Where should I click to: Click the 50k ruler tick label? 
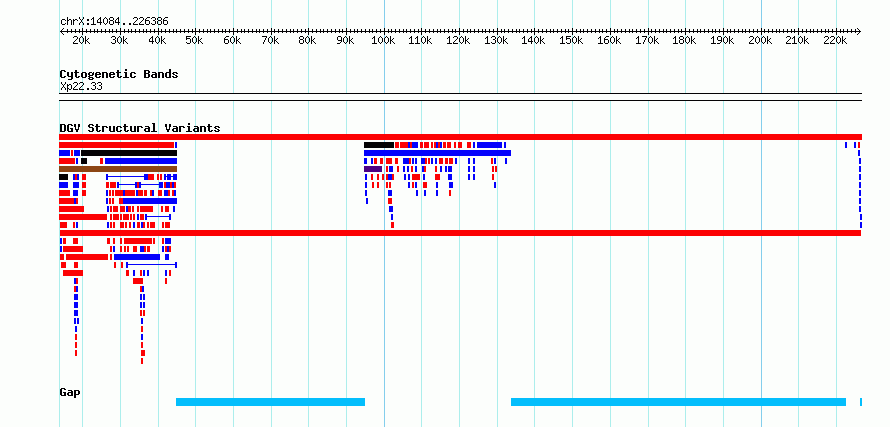[x=194, y=41]
